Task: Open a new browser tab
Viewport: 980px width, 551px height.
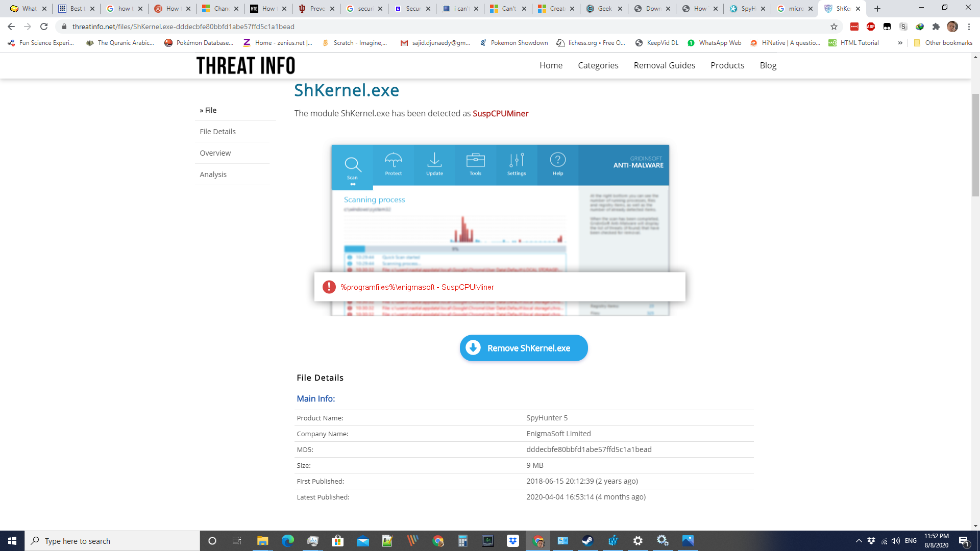Action: 877,9
